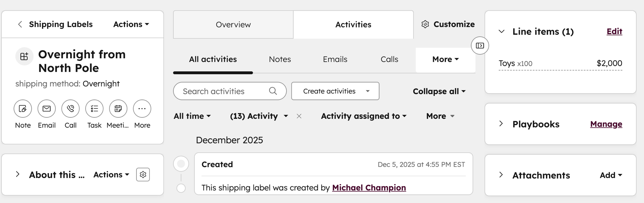
Task: Collapse the Line items section
Action: pos(501,32)
